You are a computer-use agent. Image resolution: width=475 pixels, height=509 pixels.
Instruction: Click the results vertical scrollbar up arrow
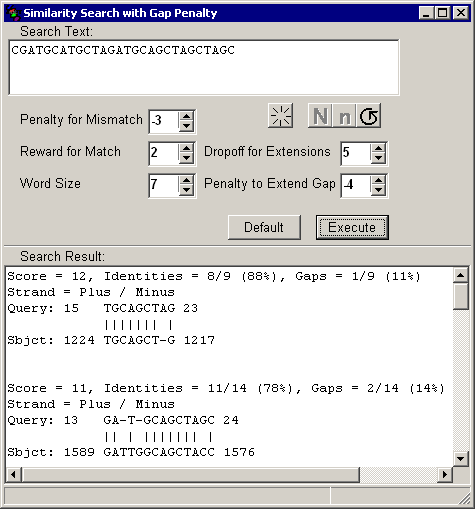(x=461, y=275)
